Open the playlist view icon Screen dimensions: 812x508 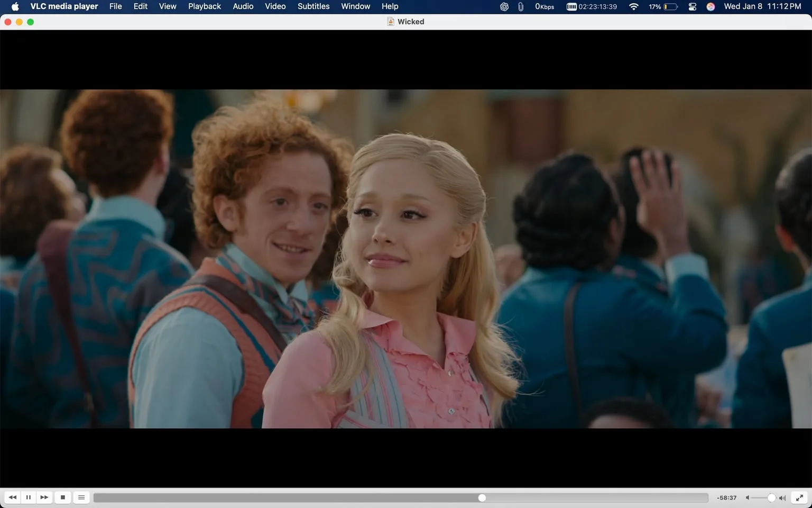coord(81,497)
